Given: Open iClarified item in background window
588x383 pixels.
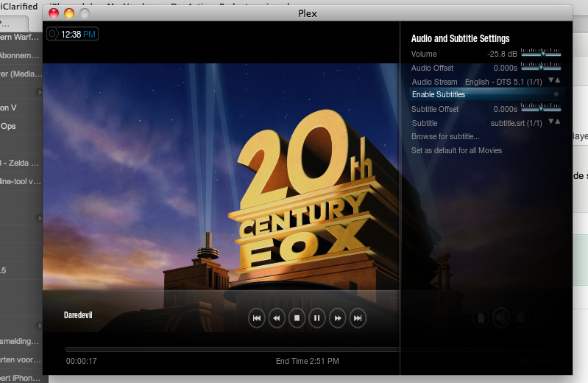Looking at the screenshot, I should [x=18, y=7].
